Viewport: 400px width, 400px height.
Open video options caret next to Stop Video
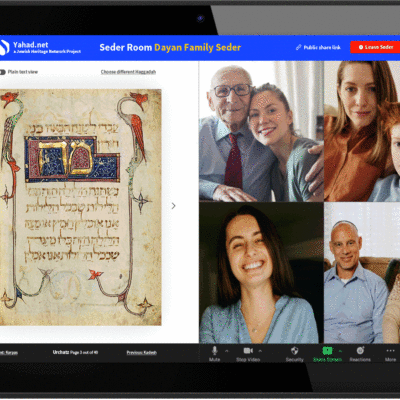[260, 351]
